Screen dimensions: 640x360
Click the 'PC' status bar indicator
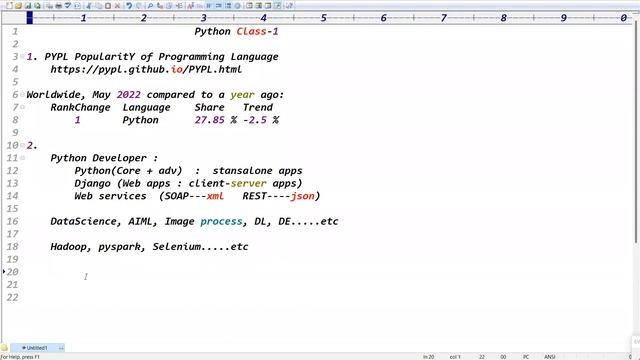(526, 357)
